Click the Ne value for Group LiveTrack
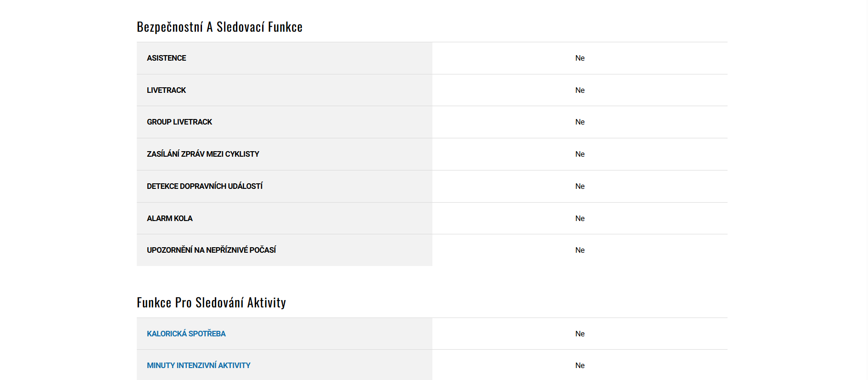 click(x=580, y=122)
